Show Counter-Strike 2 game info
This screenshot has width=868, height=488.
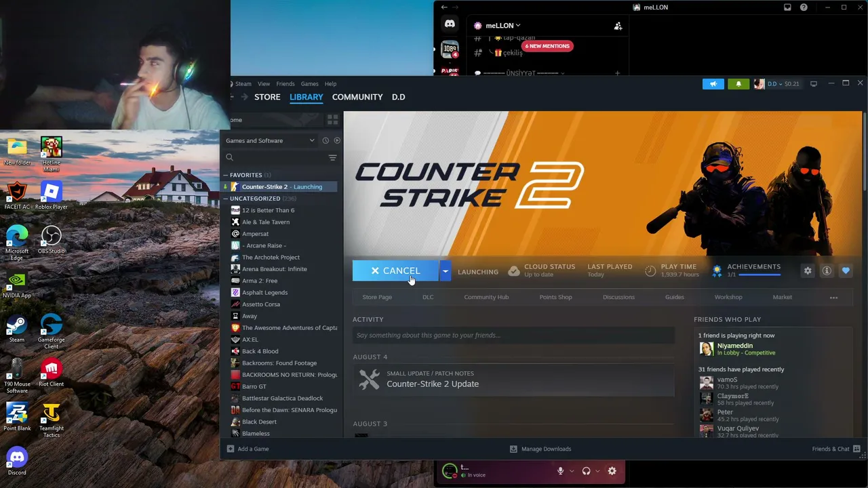(x=827, y=271)
